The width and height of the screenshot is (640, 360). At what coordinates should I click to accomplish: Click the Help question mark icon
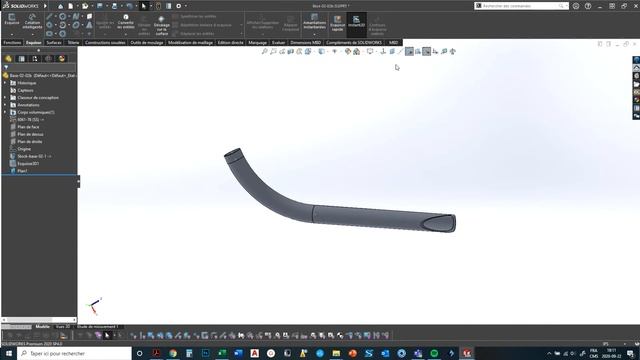click(588, 6)
